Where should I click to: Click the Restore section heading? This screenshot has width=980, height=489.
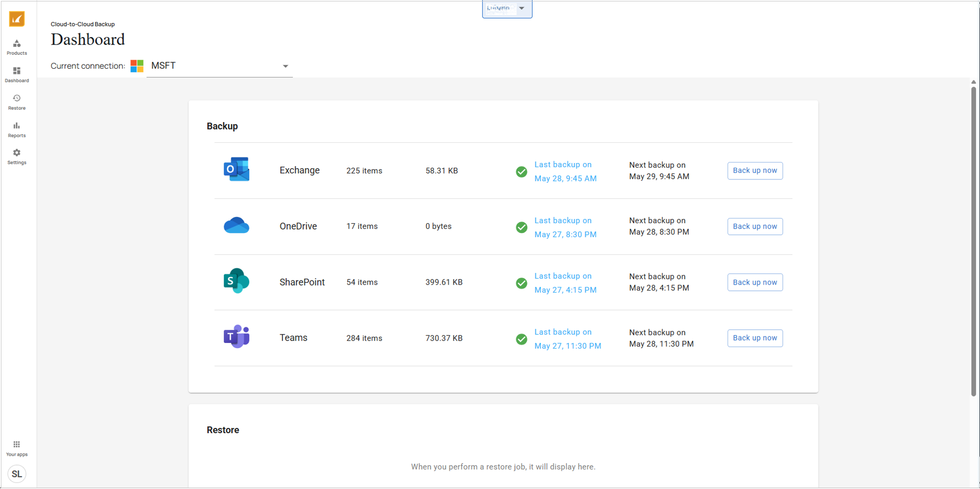(x=223, y=430)
